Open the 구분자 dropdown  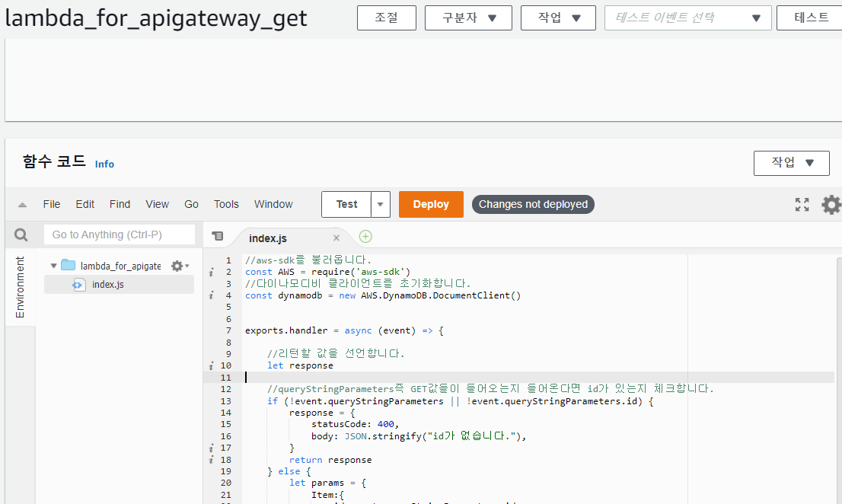tap(468, 18)
